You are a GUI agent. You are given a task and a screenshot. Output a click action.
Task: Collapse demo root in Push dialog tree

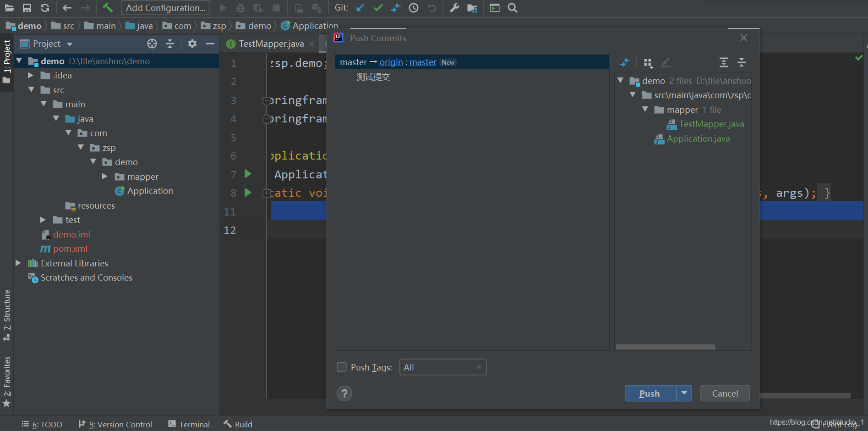[620, 80]
